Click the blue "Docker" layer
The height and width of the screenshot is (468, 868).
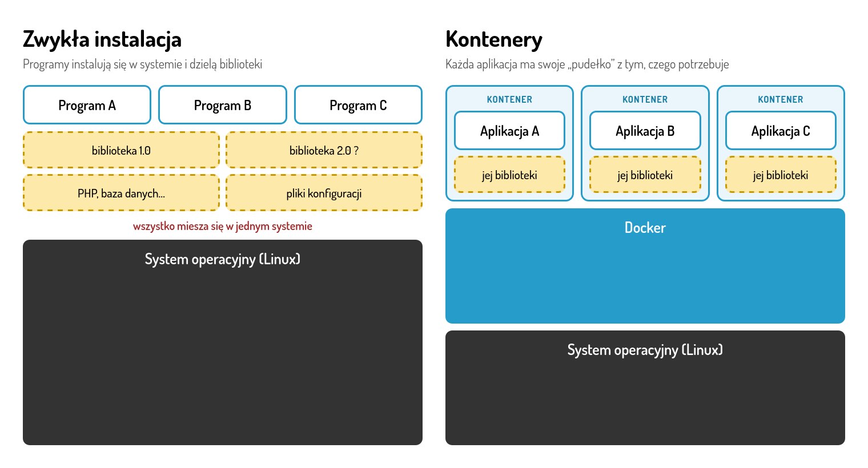coord(645,266)
